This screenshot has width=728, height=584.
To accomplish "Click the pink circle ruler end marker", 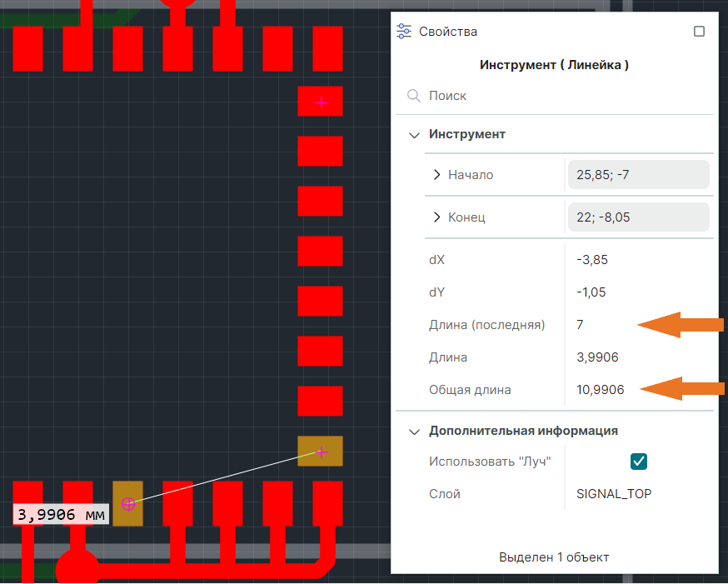I will pyautogui.click(x=128, y=503).
